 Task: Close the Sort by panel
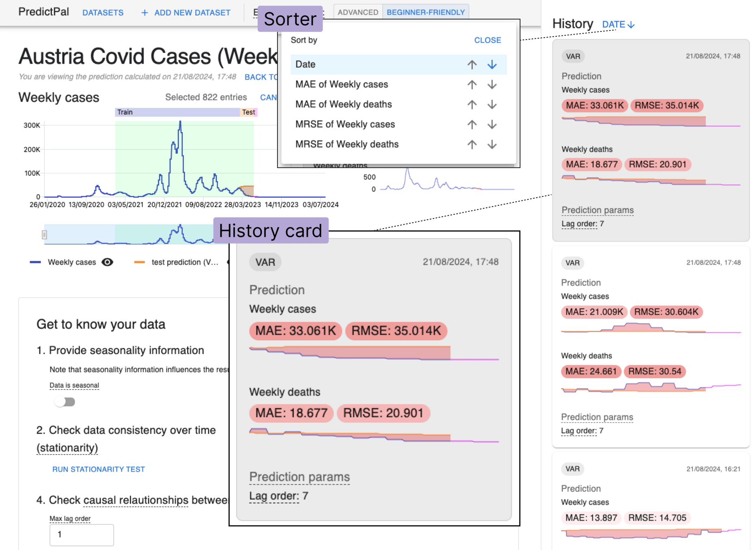pos(487,40)
